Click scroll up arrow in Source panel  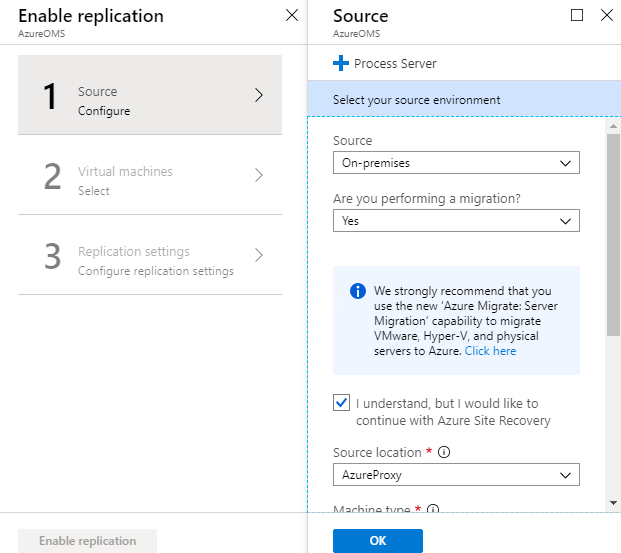point(613,126)
